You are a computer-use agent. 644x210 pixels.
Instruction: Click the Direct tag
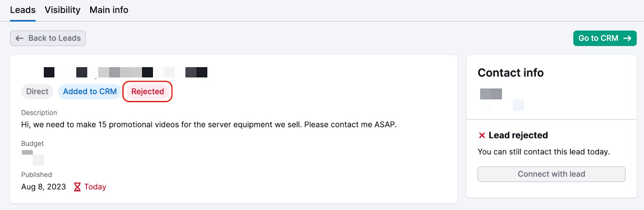pos(37,92)
